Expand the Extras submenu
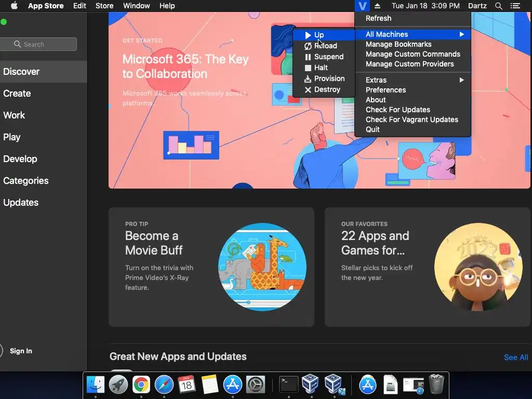532x399 pixels. tap(413, 80)
